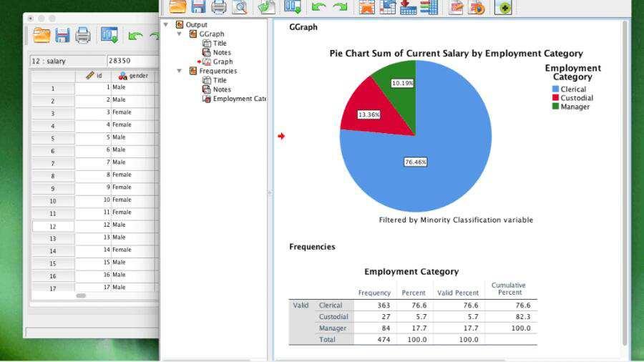Open Print Preview from the output viewer toolbar

click(240, 7)
